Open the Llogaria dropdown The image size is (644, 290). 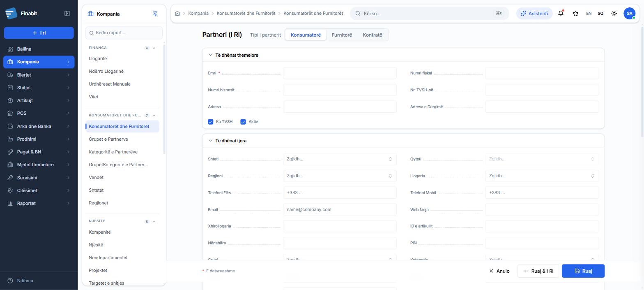coord(542,176)
